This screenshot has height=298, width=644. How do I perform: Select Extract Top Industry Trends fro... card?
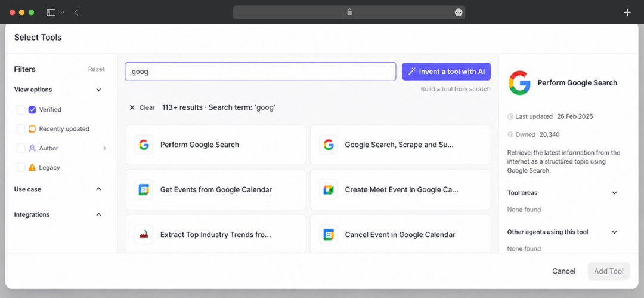click(x=216, y=234)
